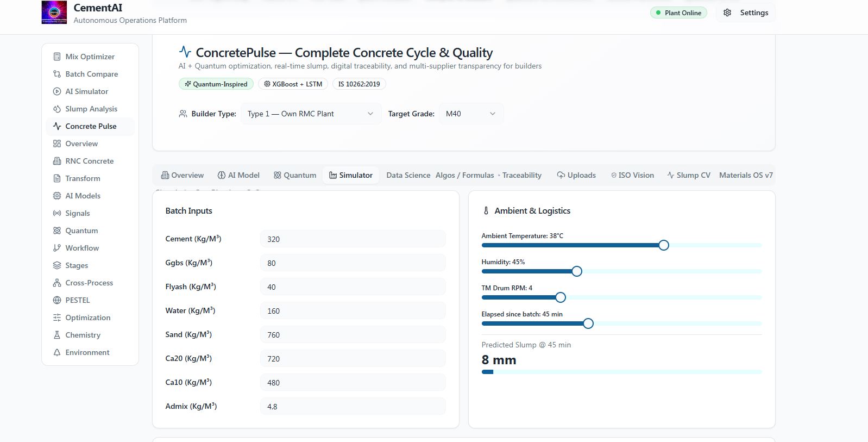Switch to the Quantum tab
This screenshot has width=868, height=442.
click(294, 175)
